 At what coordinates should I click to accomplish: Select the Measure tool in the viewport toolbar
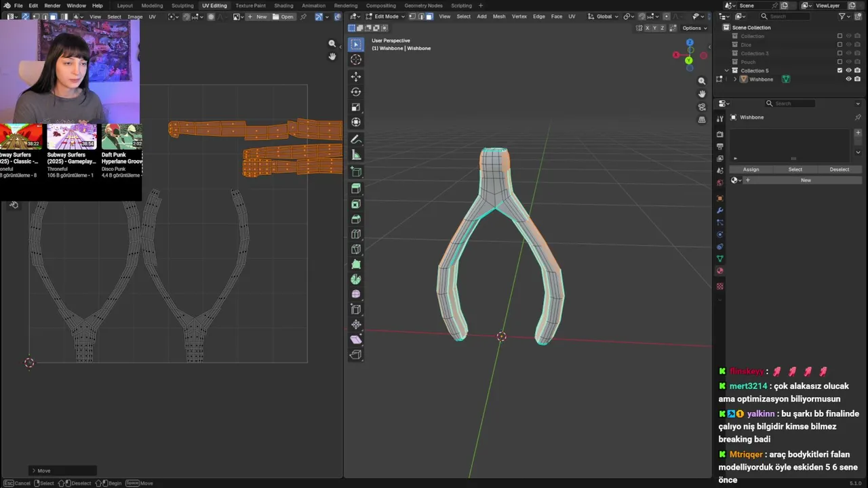coord(356,155)
